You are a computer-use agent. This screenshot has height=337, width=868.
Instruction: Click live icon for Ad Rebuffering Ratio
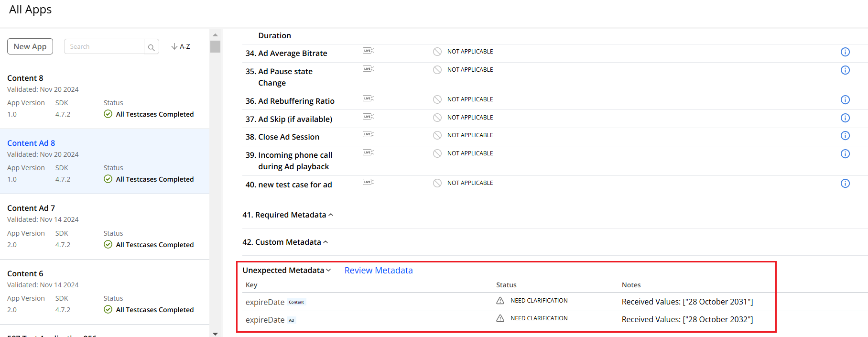[369, 98]
